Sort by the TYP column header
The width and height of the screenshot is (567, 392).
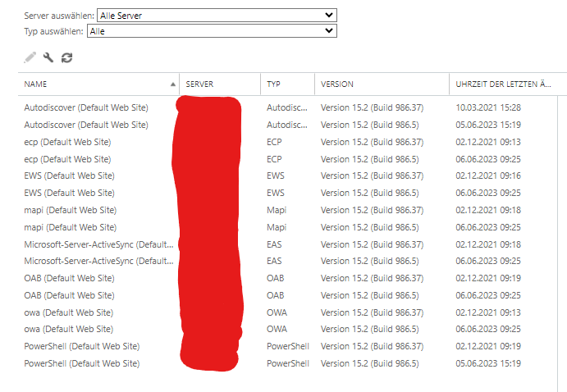click(287, 84)
